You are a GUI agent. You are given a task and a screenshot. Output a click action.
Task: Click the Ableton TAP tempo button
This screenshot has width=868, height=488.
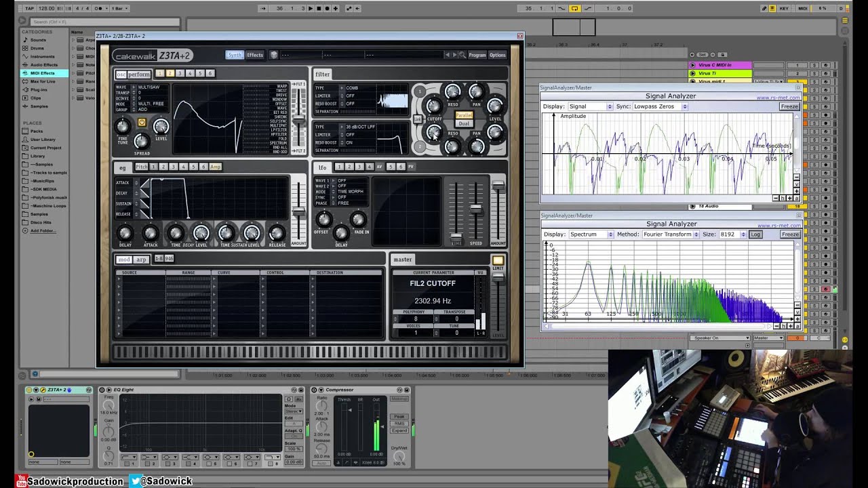pyautogui.click(x=29, y=8)
